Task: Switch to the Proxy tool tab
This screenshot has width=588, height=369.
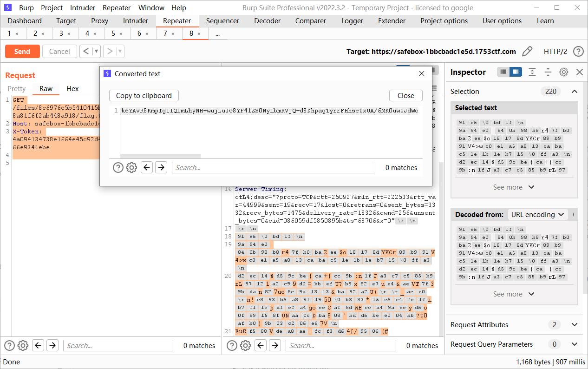Action: point(99,21)
